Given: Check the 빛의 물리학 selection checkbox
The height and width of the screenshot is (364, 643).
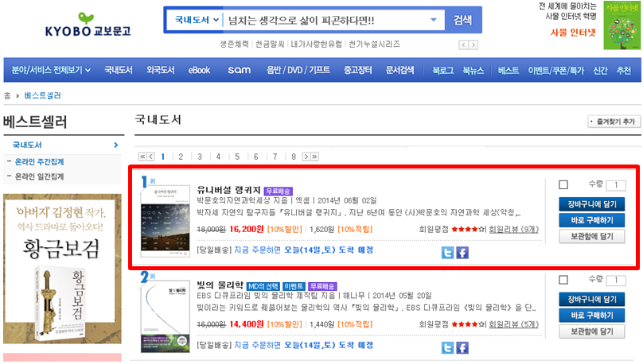Looking at the screenshot, I should 563,280.
